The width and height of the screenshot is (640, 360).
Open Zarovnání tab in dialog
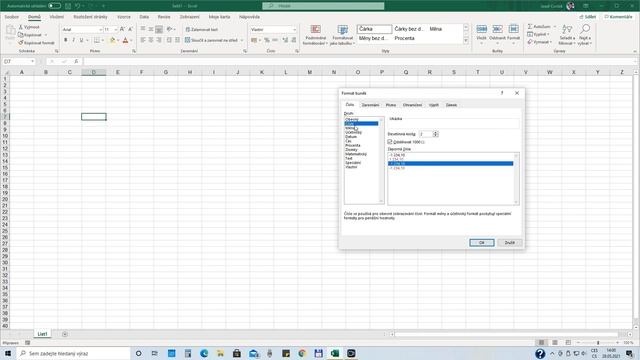370,105
